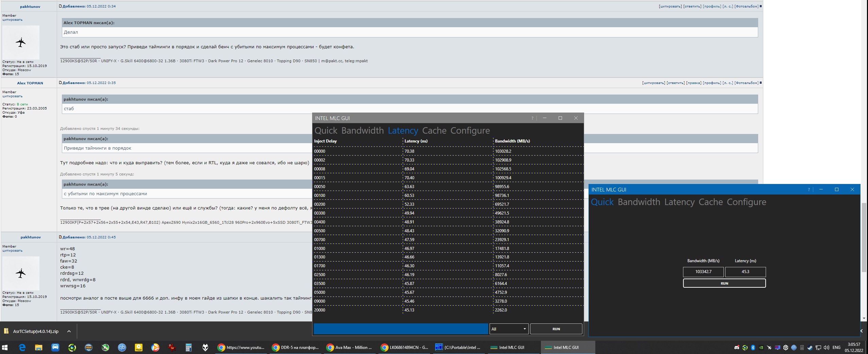This screenshot has width=868, height=354.
Task: Open the volume control tray icon
Action: tap(826, 348)
